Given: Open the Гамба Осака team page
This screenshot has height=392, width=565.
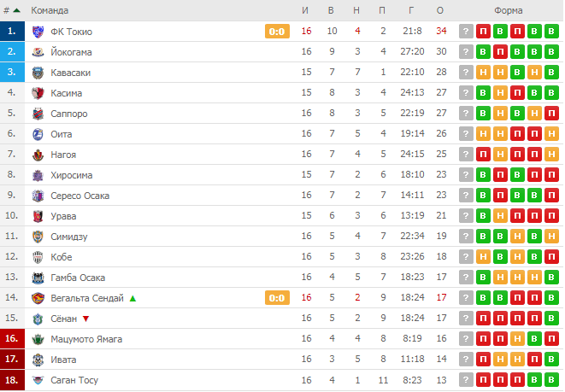Looking at the screenshot, I should tap(78, 278).
